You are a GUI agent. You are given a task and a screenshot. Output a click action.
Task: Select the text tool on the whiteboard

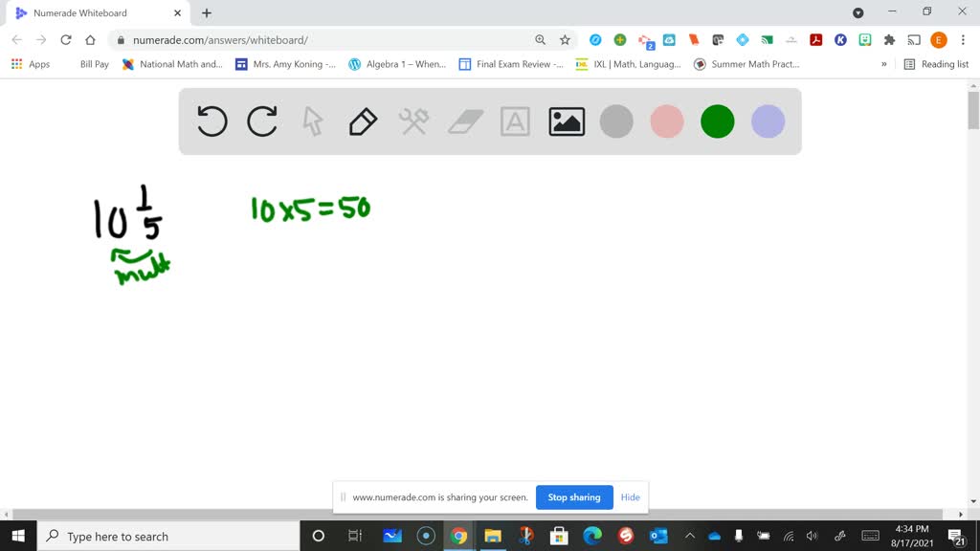pos(515,121)
